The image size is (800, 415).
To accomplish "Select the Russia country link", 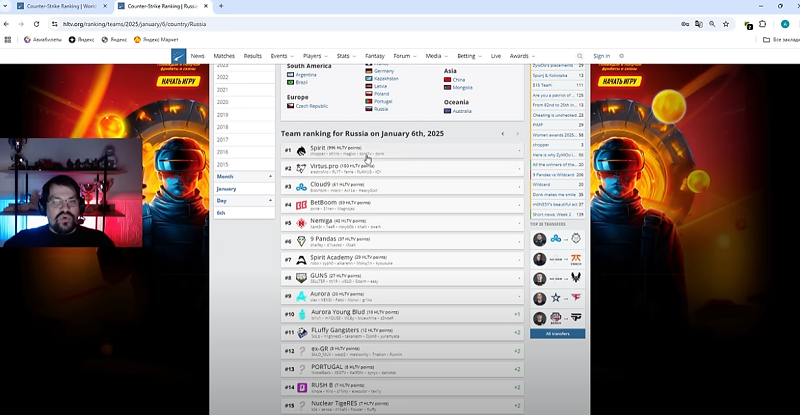I will pyautogui.click(x=381, y=109).
